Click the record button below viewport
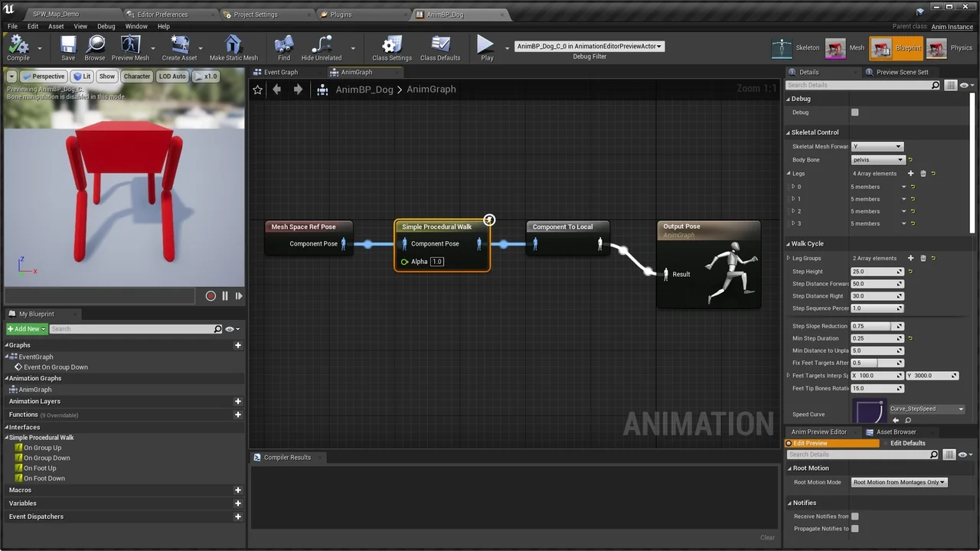The height and width of the screenshot is (551, 980). tap(211, 296)
